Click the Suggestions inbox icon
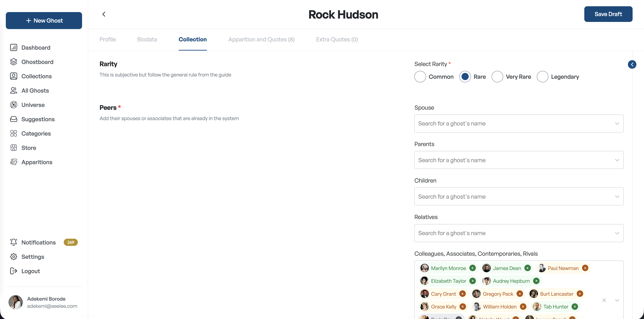The height and width of the screenshot is (319, 644). coord(13,119)
